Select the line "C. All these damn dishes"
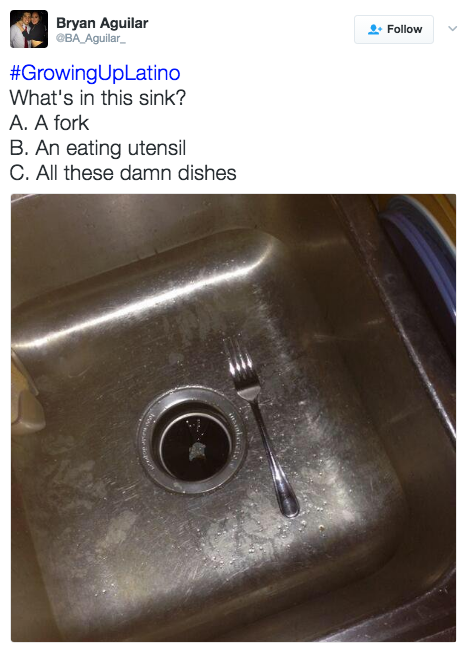Screen dimensions: 467x648 point(123,173)
